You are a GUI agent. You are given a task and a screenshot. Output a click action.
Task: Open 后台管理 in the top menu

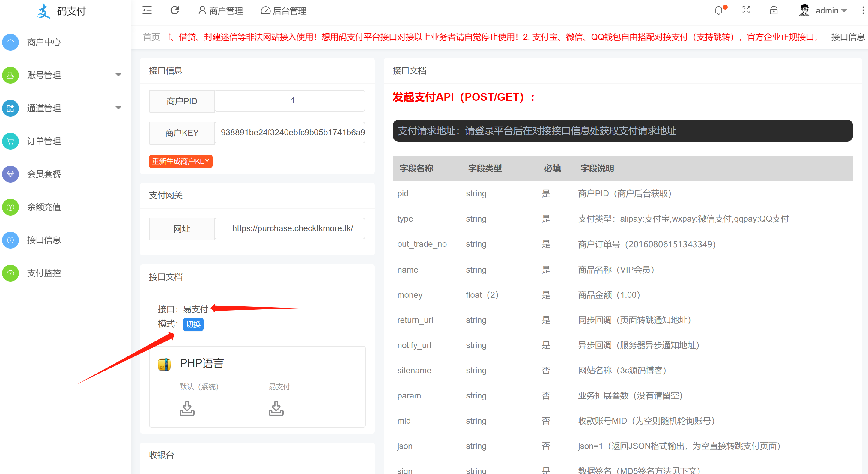click(284, 11)
